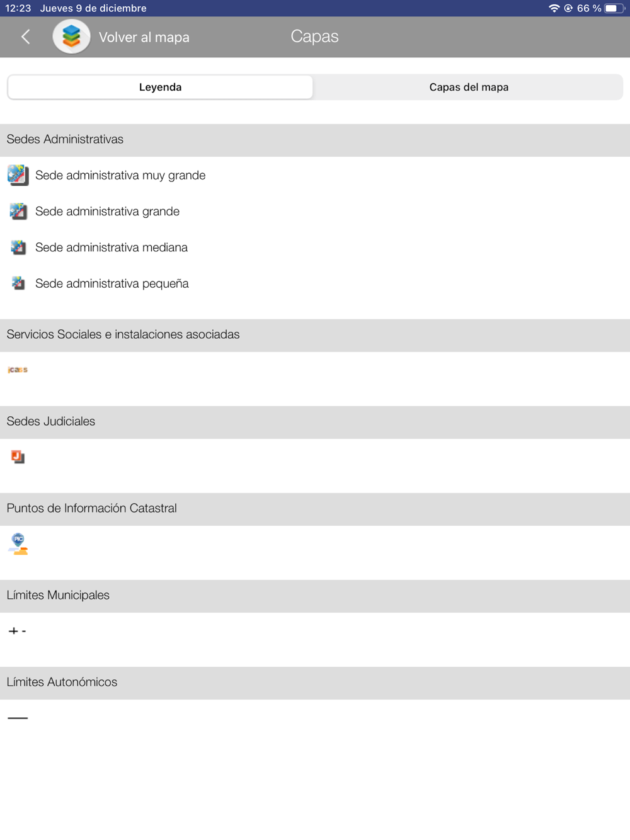Tap the battery indicator icon
The image size is (630, 840).
[612, 8]
